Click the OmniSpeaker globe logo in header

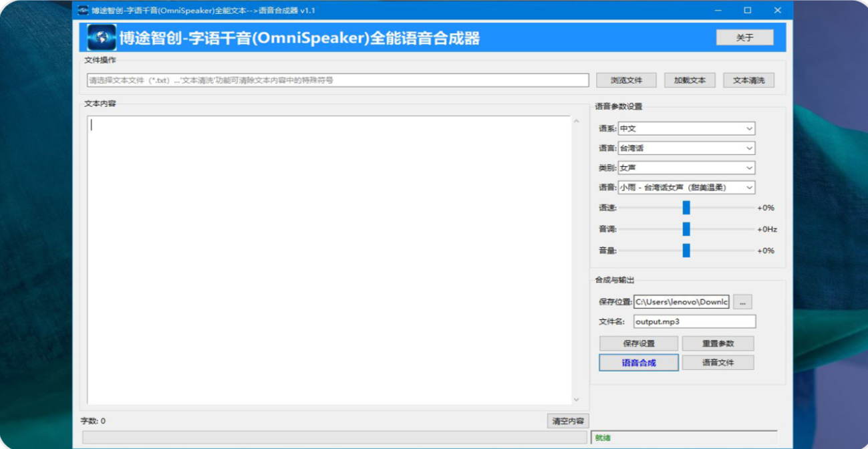pyautogui.click(x=102, y=37)
